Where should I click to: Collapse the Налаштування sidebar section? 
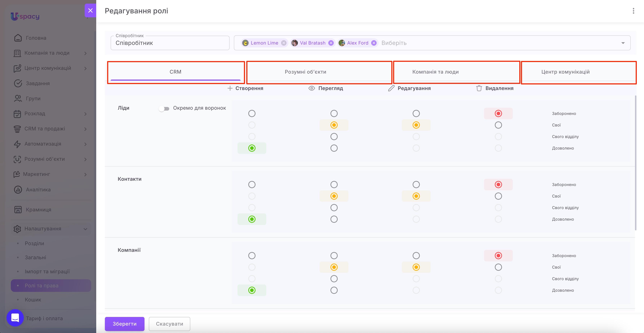85,229
